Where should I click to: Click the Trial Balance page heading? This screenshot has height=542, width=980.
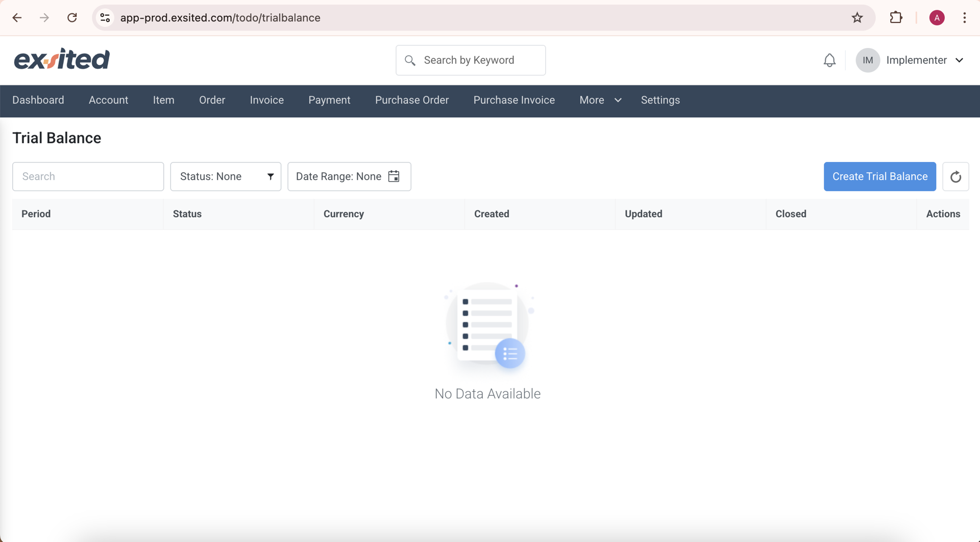click(x=57, y=138)
